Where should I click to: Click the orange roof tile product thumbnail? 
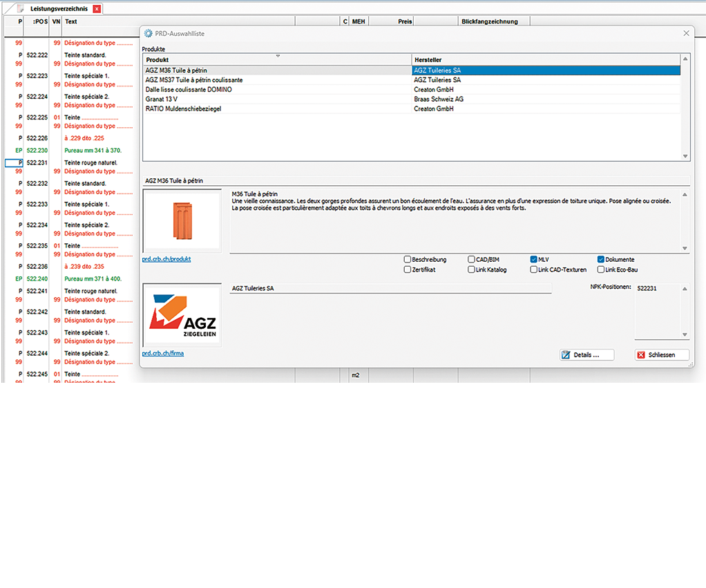182,220
